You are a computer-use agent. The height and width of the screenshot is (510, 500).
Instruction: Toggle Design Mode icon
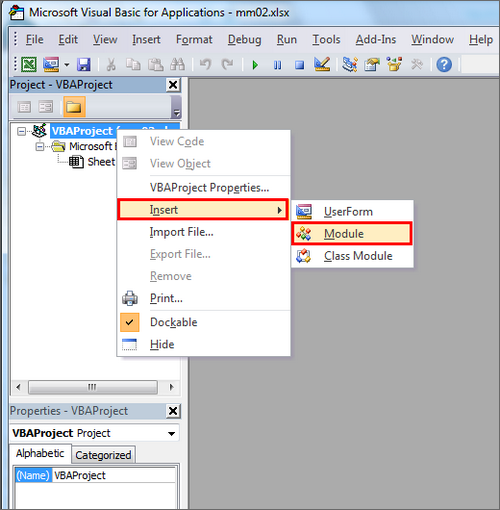pyautogui.click(x=322, y=64)
